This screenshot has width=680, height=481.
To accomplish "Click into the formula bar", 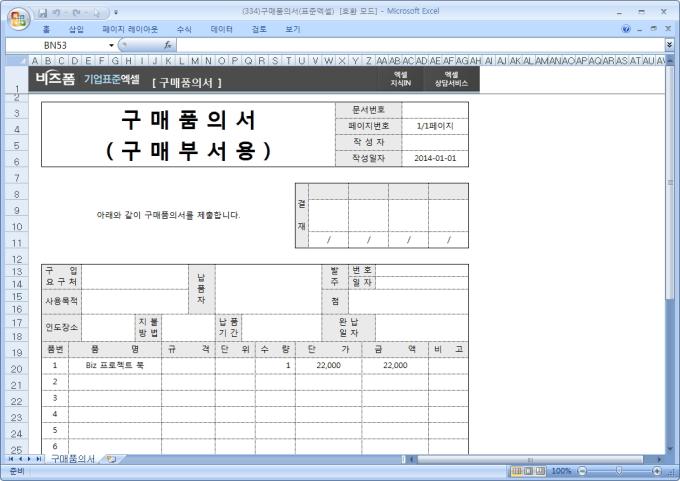I will (420, 45).
